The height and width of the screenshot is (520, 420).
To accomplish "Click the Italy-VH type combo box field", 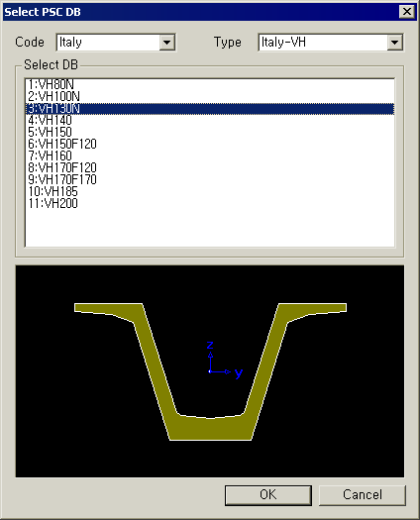I will (331, 43).
